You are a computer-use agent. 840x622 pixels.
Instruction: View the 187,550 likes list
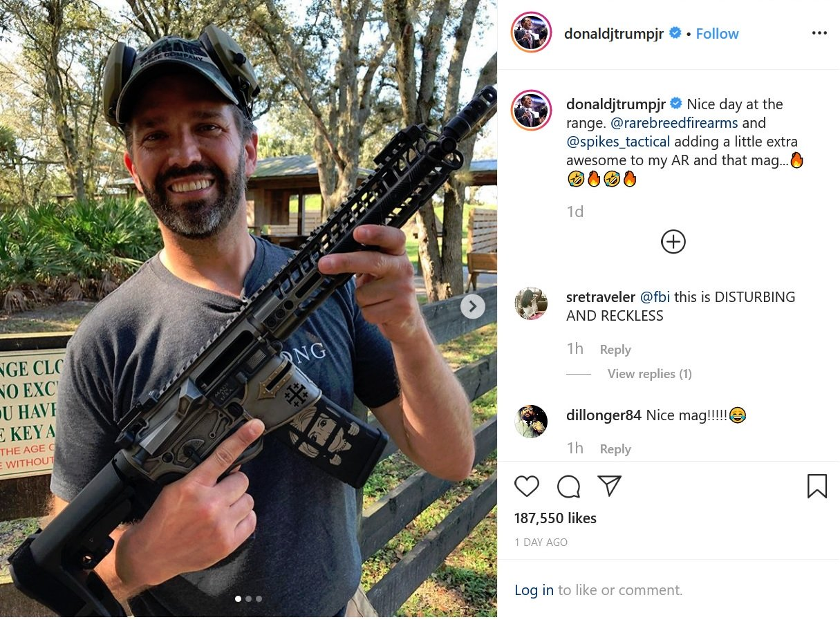tap(555, 518)
